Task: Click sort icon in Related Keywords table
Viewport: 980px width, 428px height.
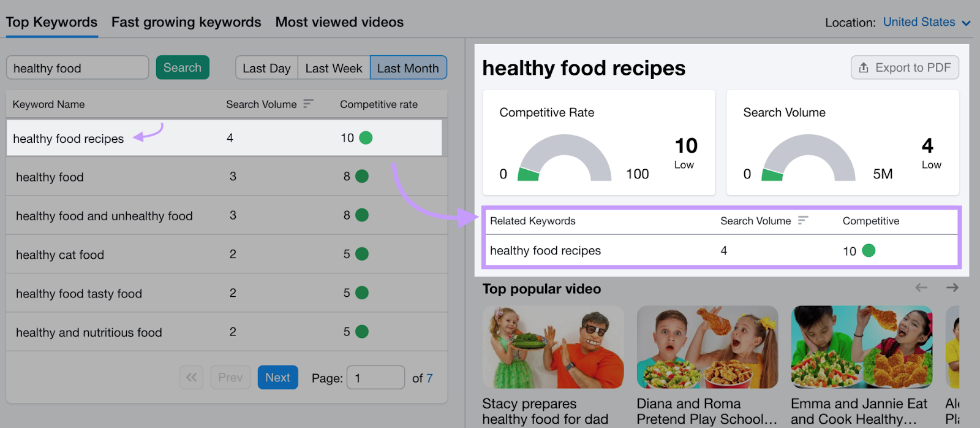Action: tap(802, 220)
